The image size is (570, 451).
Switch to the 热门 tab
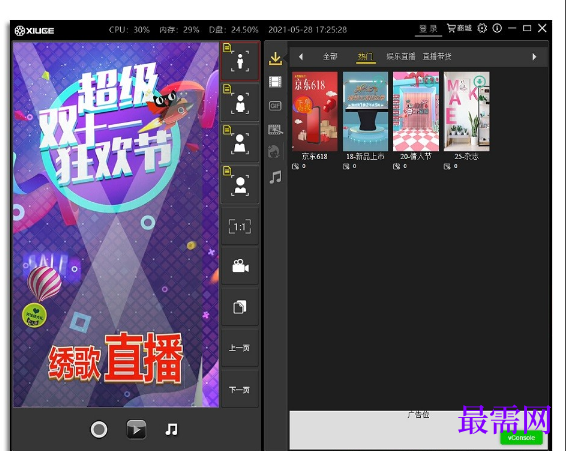click(x=365, y=57)
